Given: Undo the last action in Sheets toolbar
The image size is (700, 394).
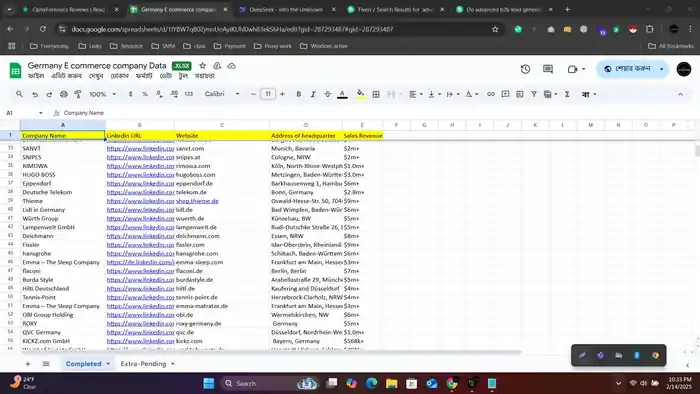Looking at the screenshot, I should coord(35,94).
